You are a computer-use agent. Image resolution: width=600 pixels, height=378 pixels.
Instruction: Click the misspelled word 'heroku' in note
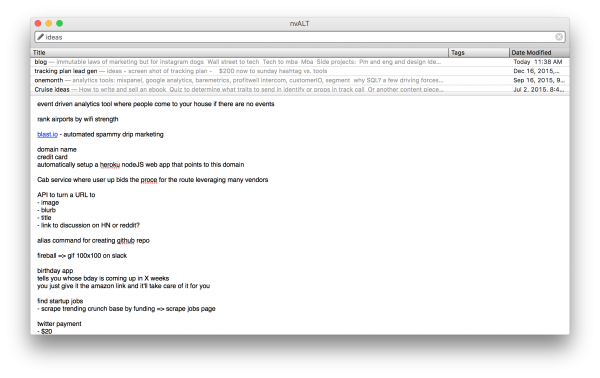click(110, 165)
